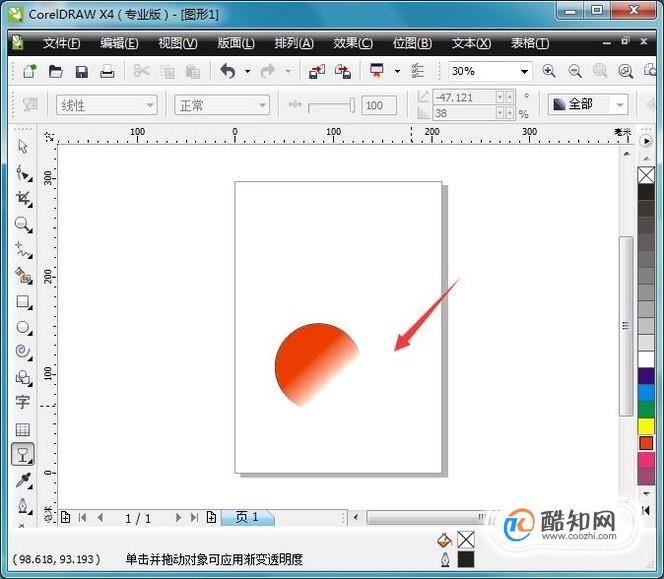Select the Interactive Transparency tool
This screenshot has width=664, height=579.
pyautogui.click(x=22, y=454)
